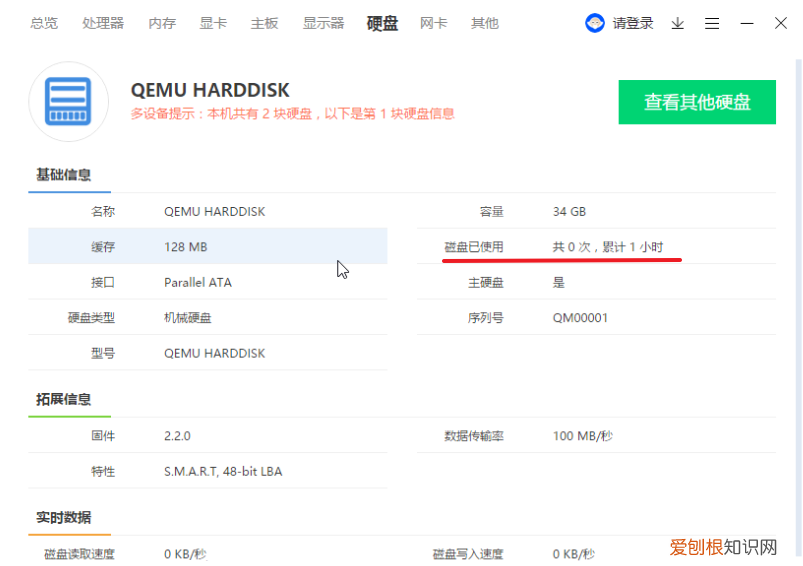Close the hardware info window
803x566 pixels.
(x=780, y=23)
